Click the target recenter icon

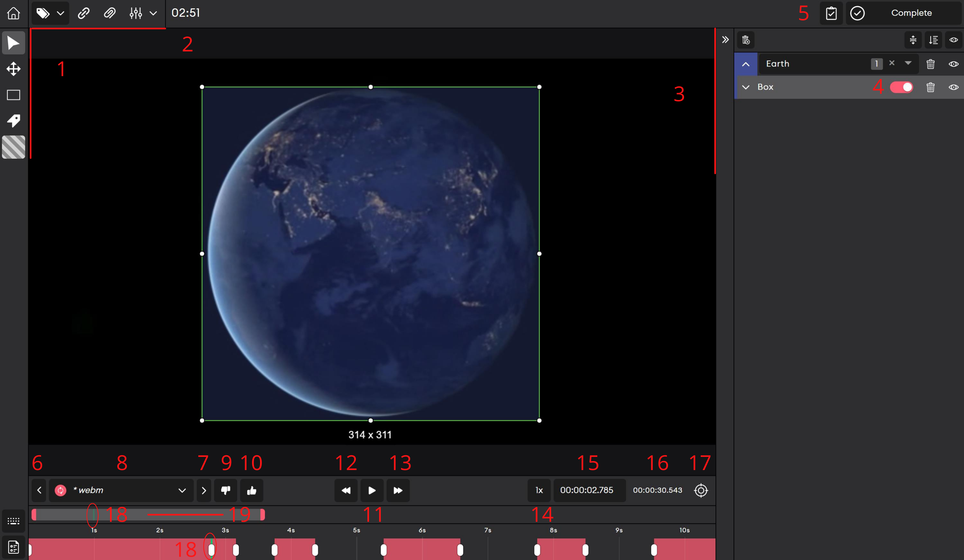click(701, 490)
